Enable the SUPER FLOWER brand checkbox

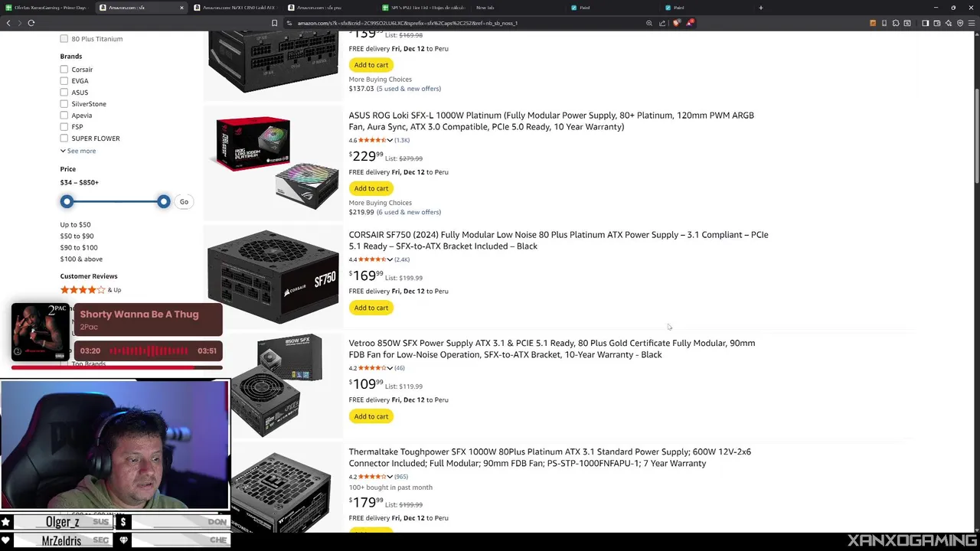(x=64, y=139)
